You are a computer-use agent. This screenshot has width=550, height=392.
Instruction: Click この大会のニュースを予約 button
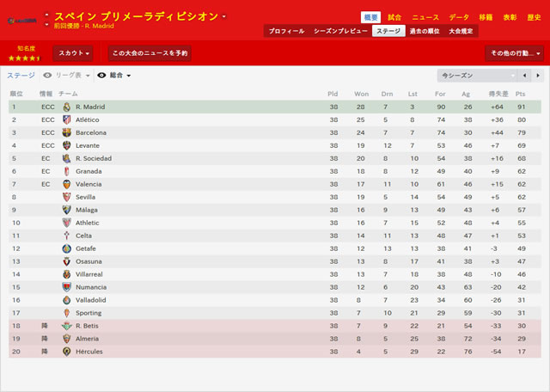150,53
